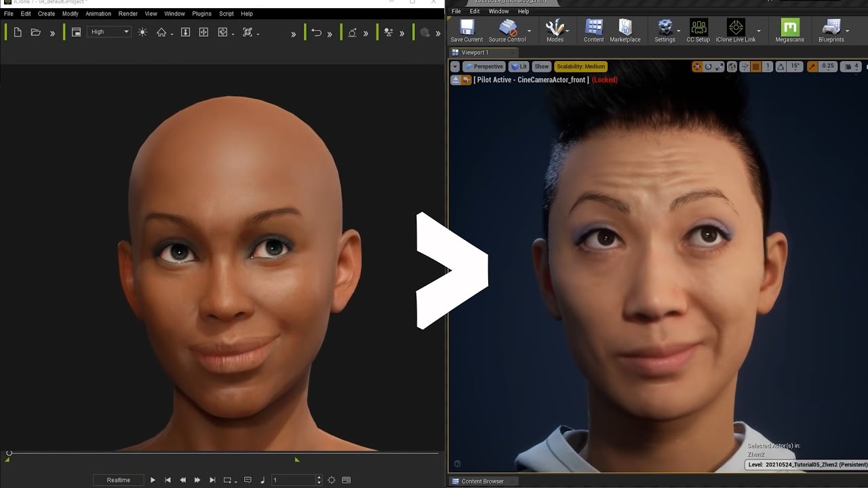Open Source Control in Unreal
Viewport: 868px width, 488px height.
click(x=507, y=31)
